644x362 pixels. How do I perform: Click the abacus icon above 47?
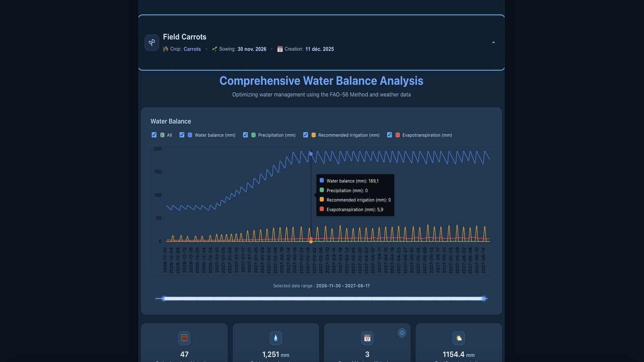[184, 338]
